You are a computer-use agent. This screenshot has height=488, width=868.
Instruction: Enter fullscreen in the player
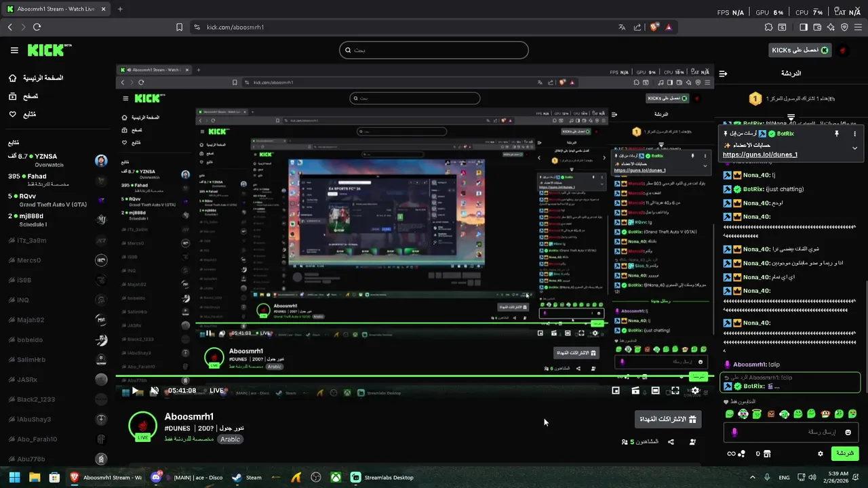click(675, 390)
